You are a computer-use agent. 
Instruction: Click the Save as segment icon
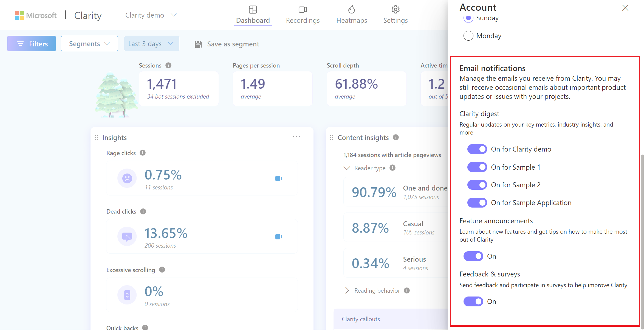pos(198,44)
